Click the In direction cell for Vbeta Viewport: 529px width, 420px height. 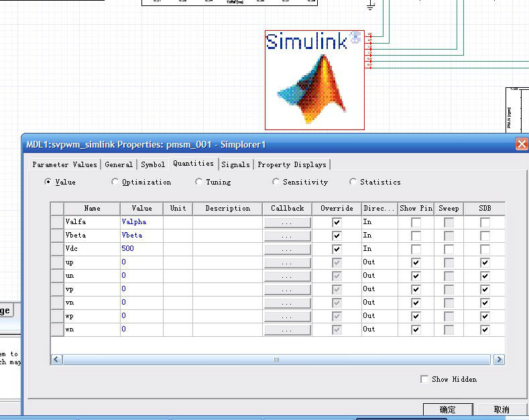[379, 235]
